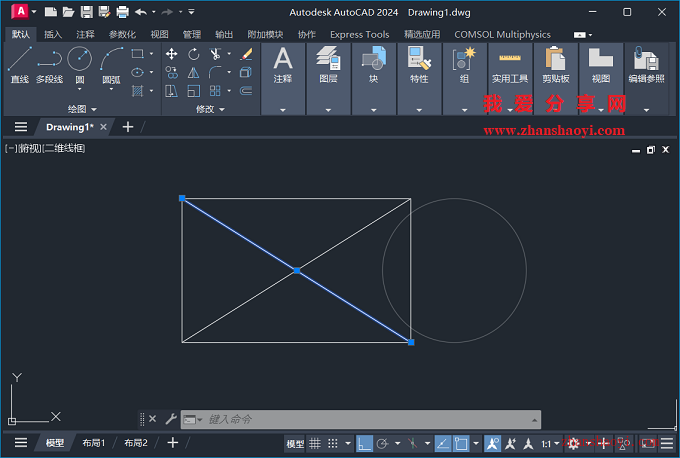This screenshot has height=458, width=680.
Task: Toggle auto-add annotation scales
Action: (510, 443)
